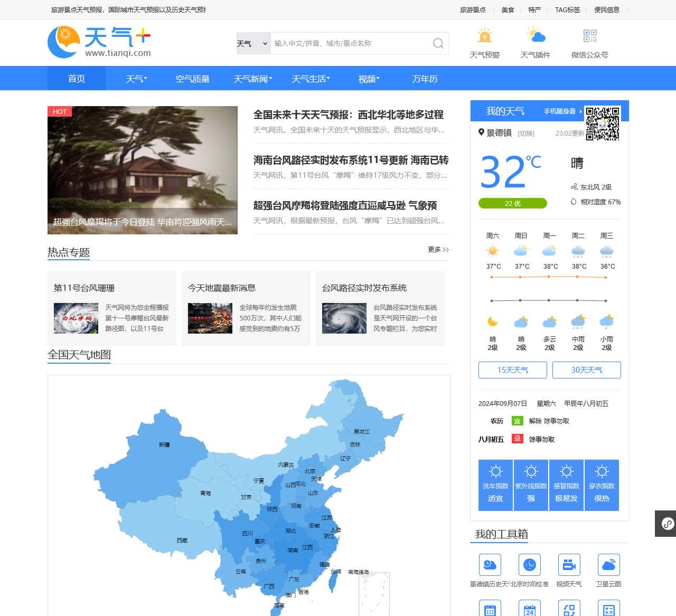This screenshot has width=676, height=616.
Task: Click the 30天天气 button
Action: click(587, 370)
